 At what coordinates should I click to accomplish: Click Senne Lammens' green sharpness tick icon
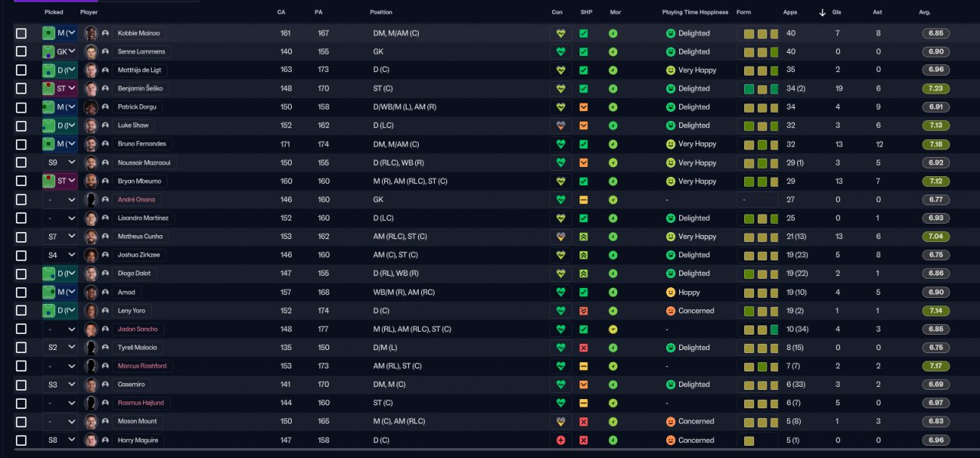(x=583, y=52)
